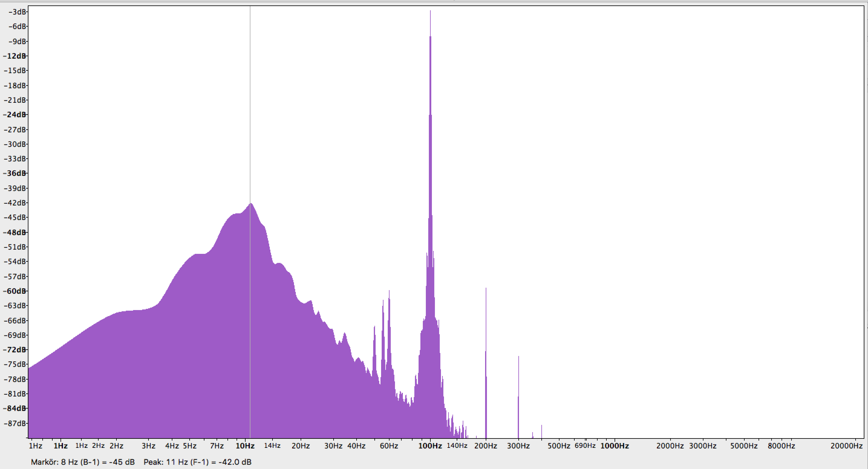Image resolution: width=868 pixels, height=469 pixels.
Task: Select the bold 10Hz frequency label
Action: (245, 446)
